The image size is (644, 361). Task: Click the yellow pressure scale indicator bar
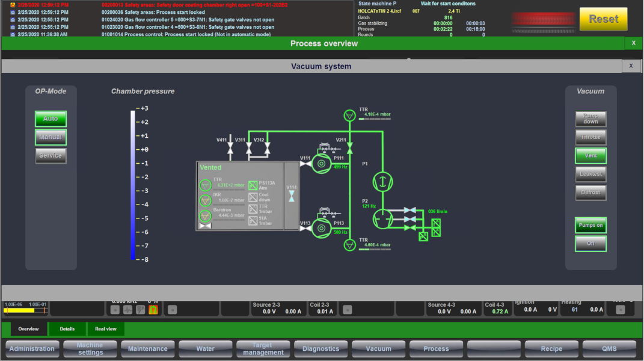coord(18,310)
